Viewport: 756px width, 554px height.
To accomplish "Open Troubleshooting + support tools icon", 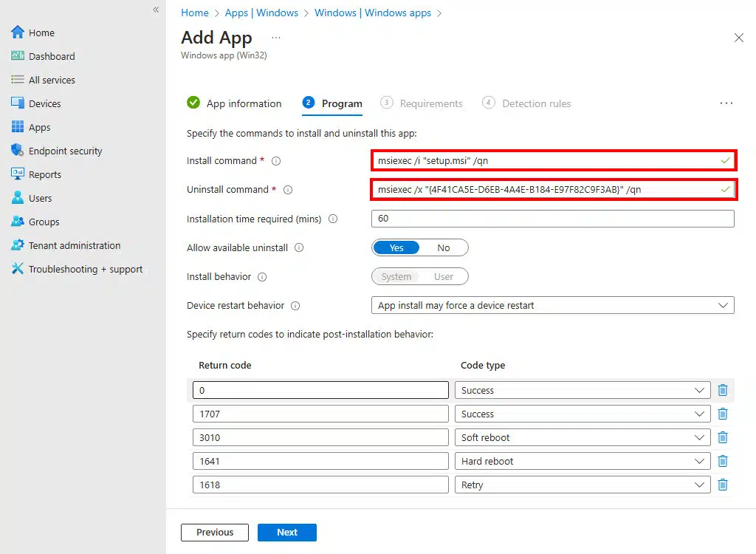I will [x=18, y=268].
